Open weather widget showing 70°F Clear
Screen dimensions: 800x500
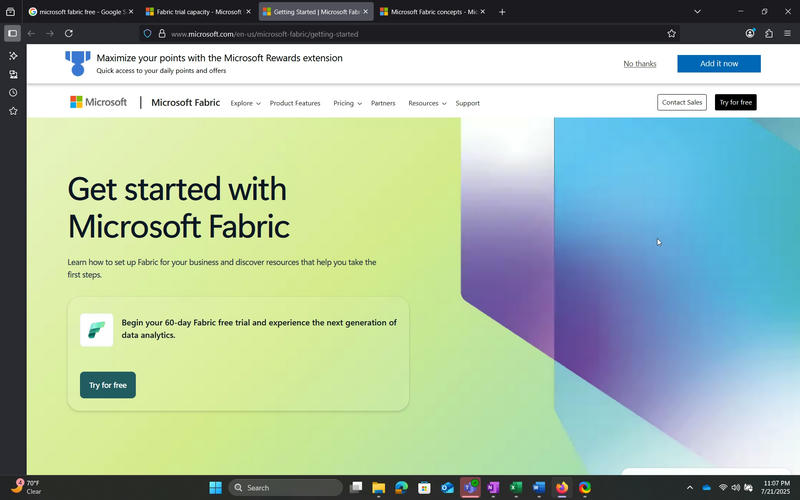click(x=26, y=487)
